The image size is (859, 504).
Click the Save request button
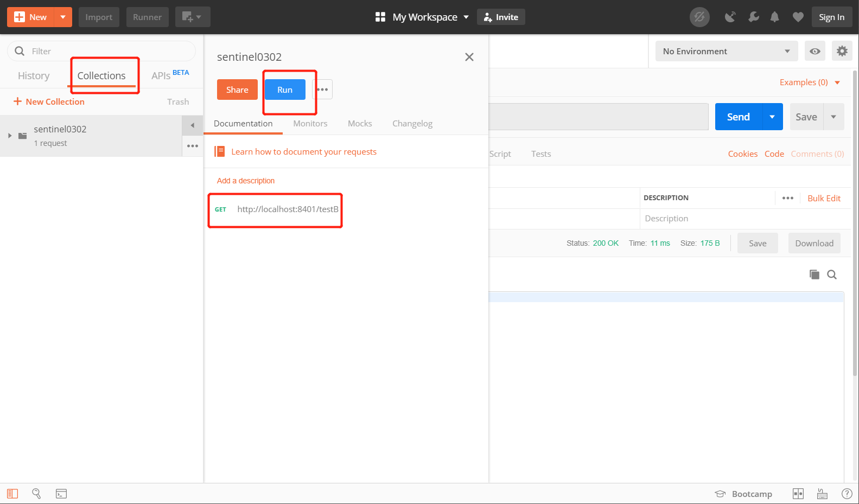(806, 117)
